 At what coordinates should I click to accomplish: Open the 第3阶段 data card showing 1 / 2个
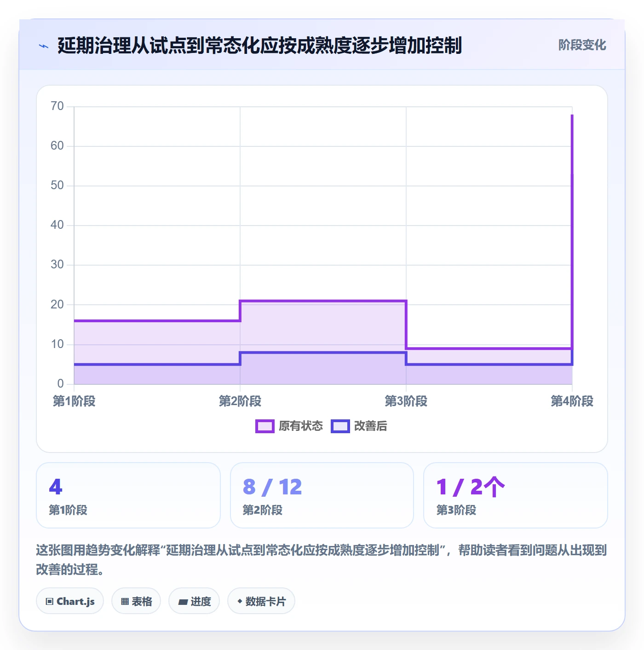click(516, 495)
